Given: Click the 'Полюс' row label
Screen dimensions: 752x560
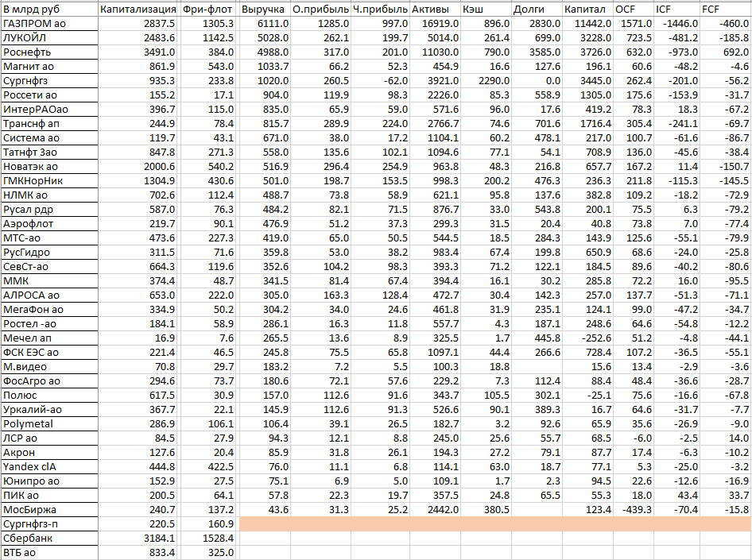Looking at the screenshot, I should (49, 396).
